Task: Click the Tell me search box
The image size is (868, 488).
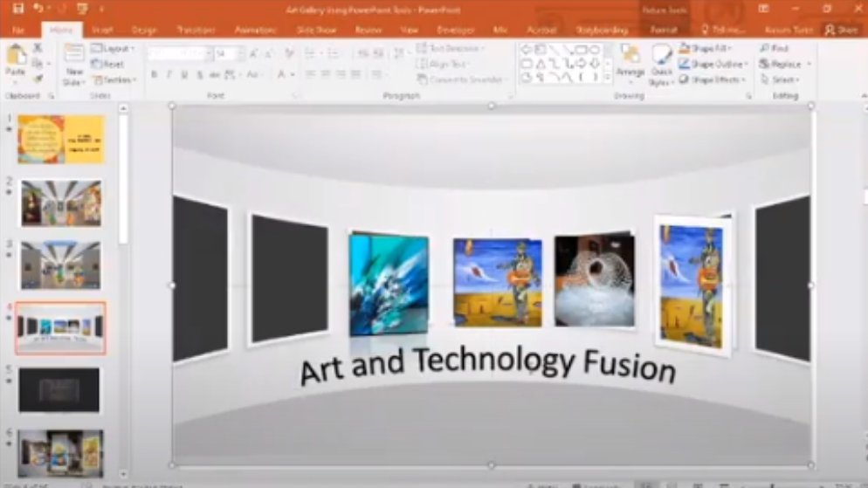Action: pos(724,30)
